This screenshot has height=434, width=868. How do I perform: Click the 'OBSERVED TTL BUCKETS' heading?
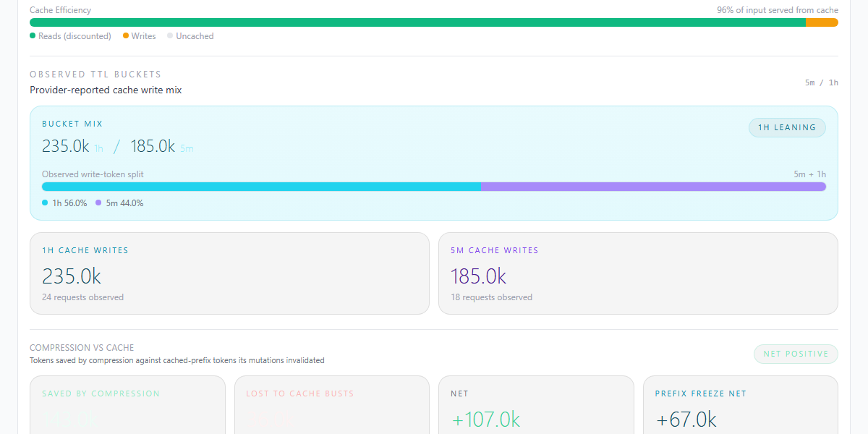click(95, 75)
